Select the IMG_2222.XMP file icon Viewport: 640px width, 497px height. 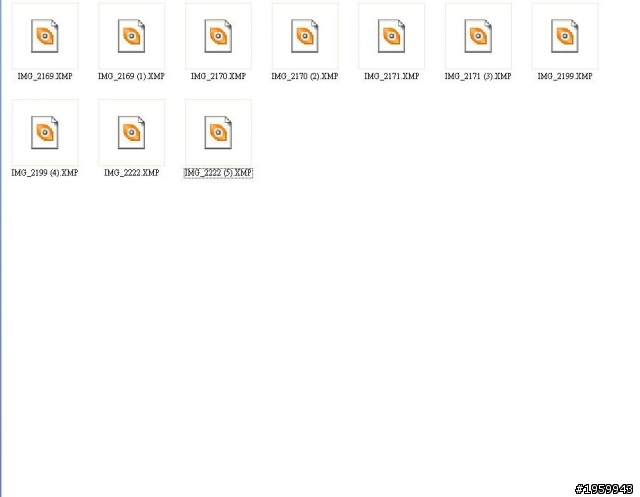point(131,133)
